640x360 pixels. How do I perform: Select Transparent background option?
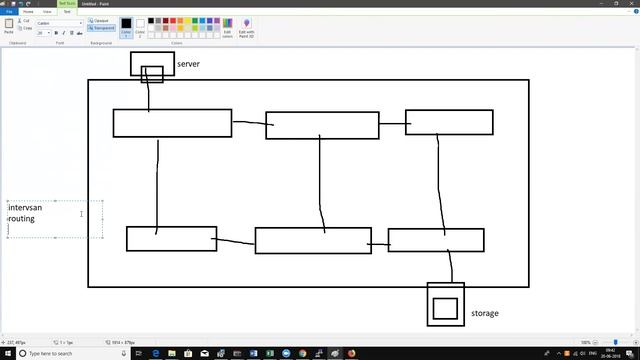point(102,28)
